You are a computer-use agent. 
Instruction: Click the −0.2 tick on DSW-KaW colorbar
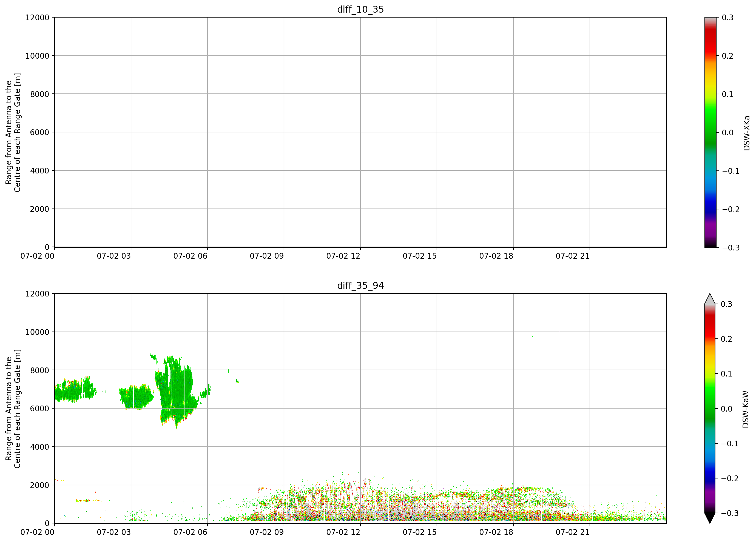coord(730,478)
